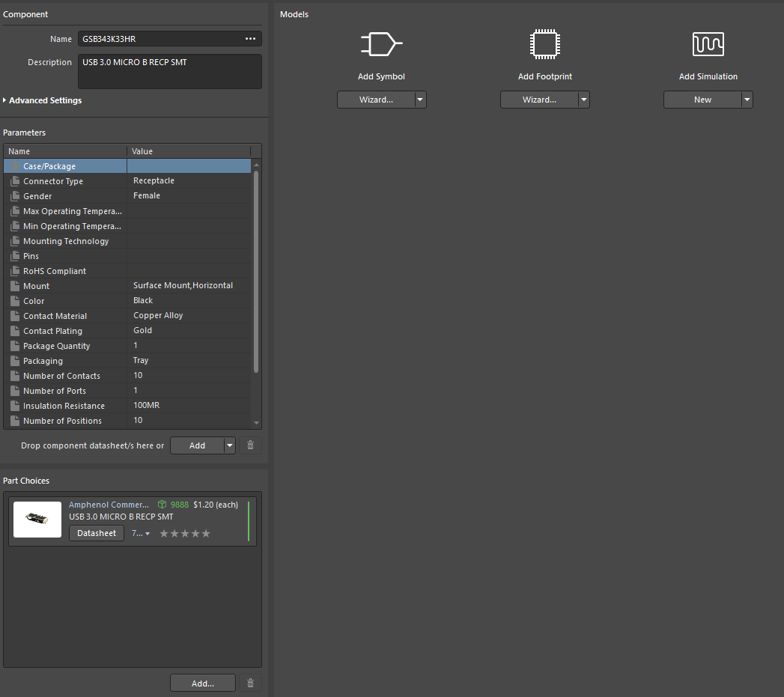Click the parameter icon beside Case/Package

[x=14, y=165]
